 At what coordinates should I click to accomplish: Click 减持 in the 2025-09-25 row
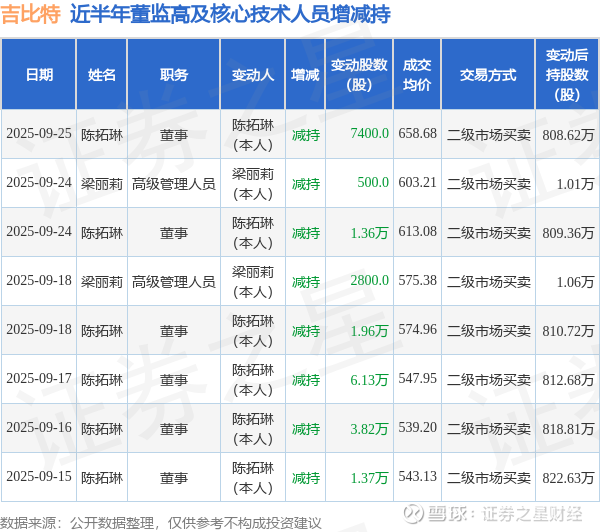click(305, 135)
